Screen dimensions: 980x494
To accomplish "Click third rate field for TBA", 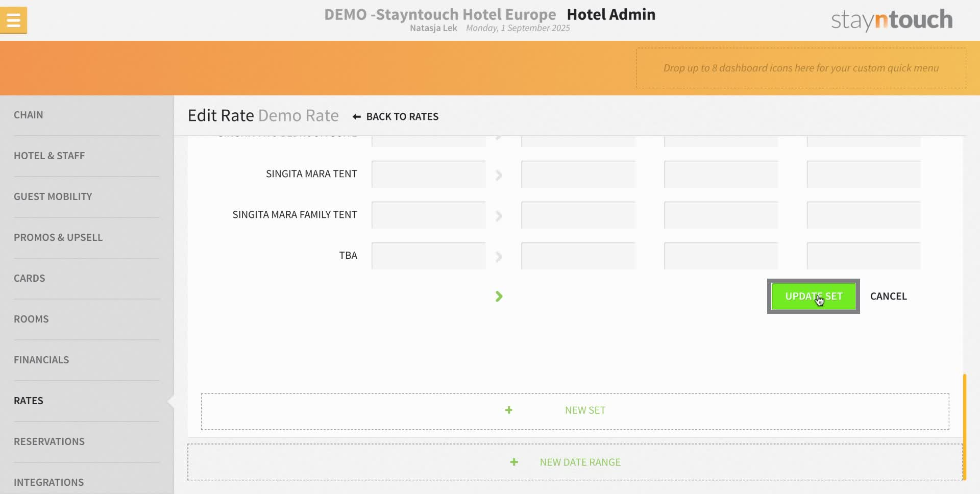I will pyautogui.click(x=721, y=256).
